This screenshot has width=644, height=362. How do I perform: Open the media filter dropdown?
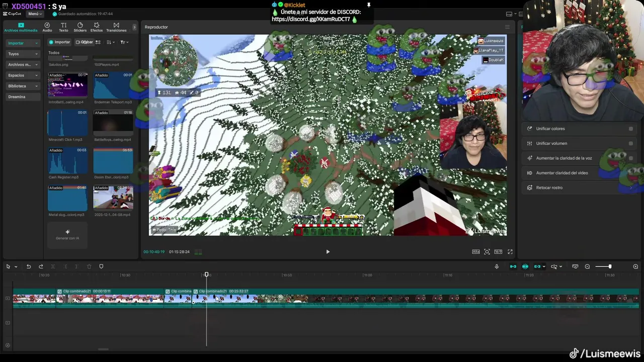(124, 42)
